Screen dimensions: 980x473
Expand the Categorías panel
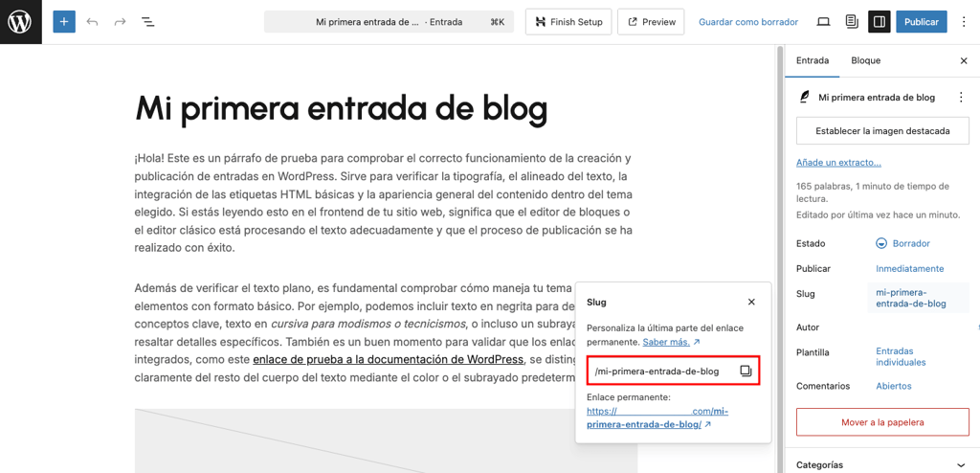[882, 465]
